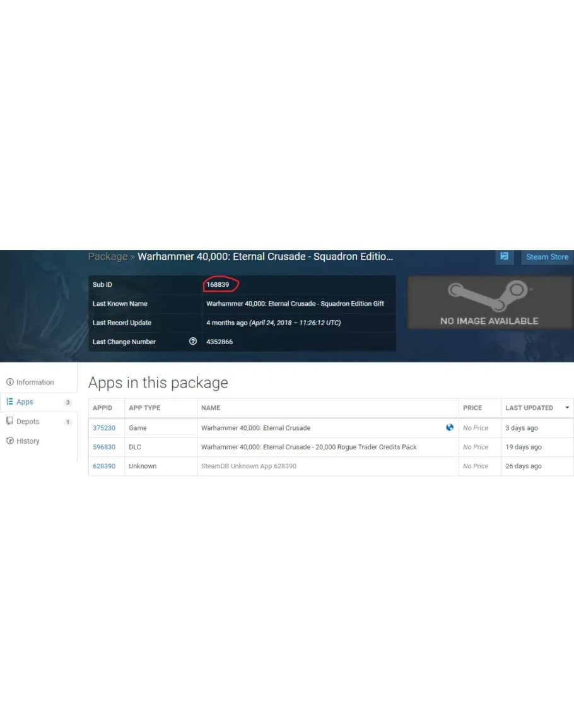Open the Steam Store button
The image size is (574, 728).
click(546, 257)
